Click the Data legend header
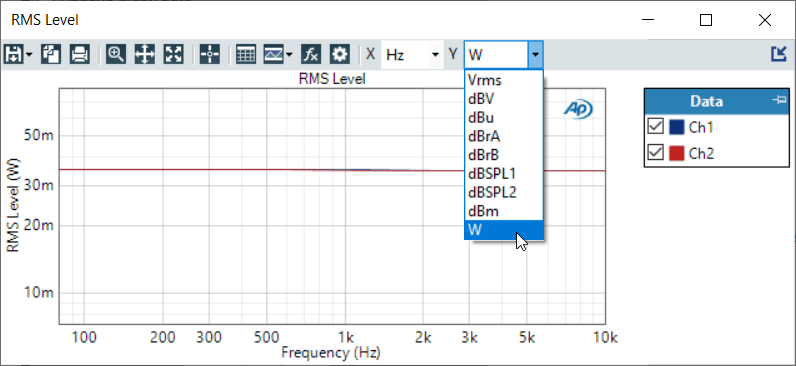The height and width of the screenshot is (366, 796). [x=717, y=101]
